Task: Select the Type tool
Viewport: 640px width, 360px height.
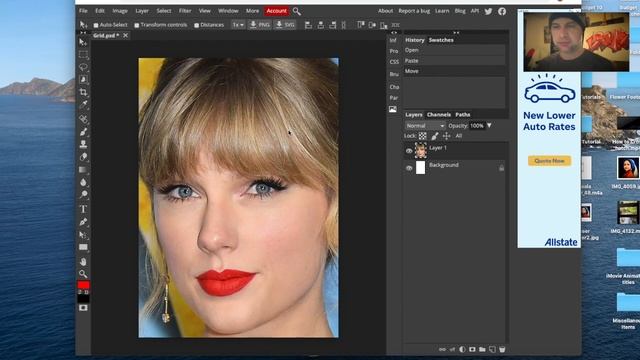Action: 83,209
